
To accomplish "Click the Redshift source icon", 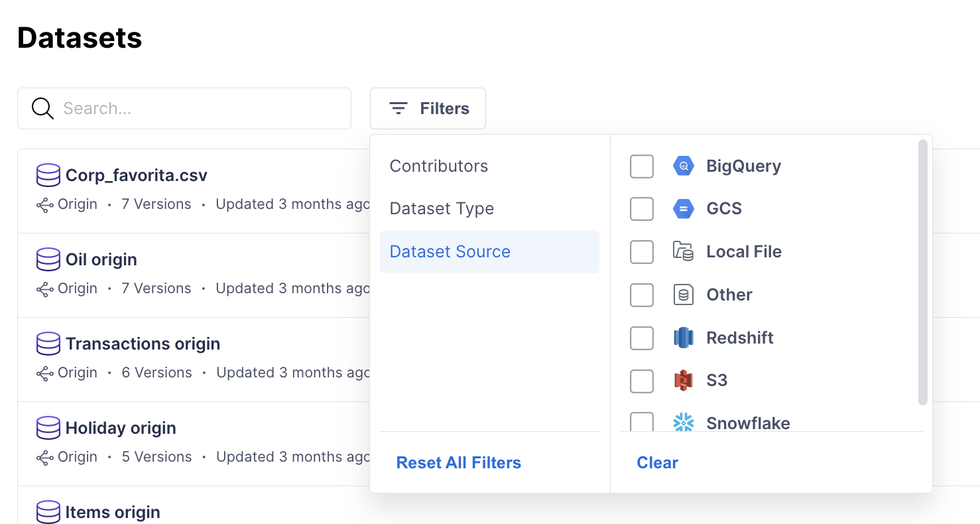I will click(x=683, y=338).
